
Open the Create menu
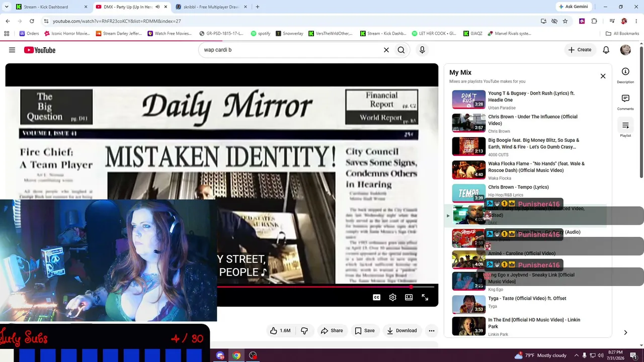(580, 50)
